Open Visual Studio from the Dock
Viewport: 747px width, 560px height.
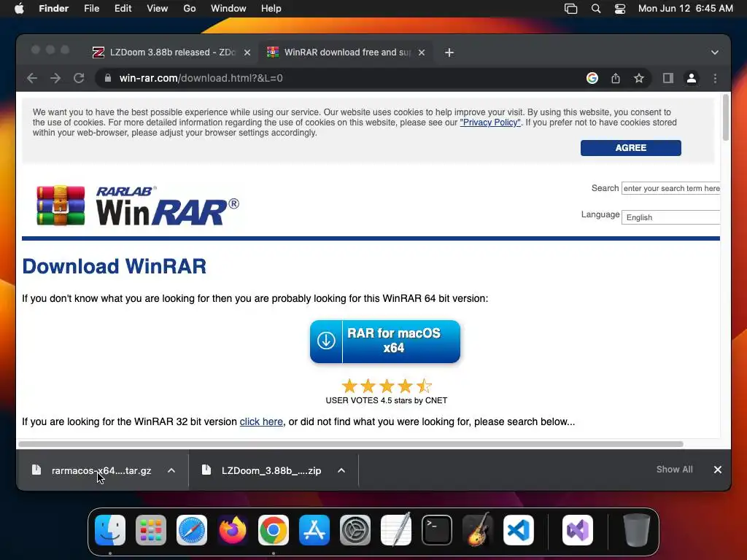click(x=578, y=530)
